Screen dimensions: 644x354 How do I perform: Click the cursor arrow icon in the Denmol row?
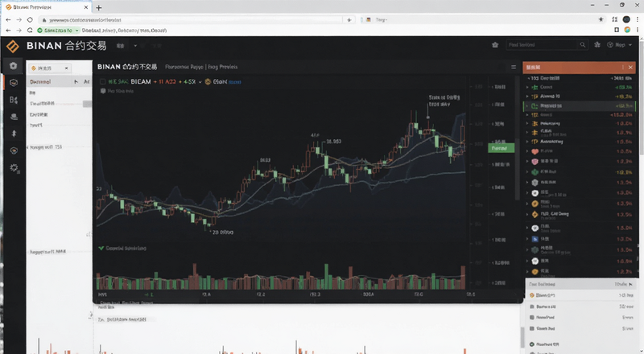coord(76,82)
